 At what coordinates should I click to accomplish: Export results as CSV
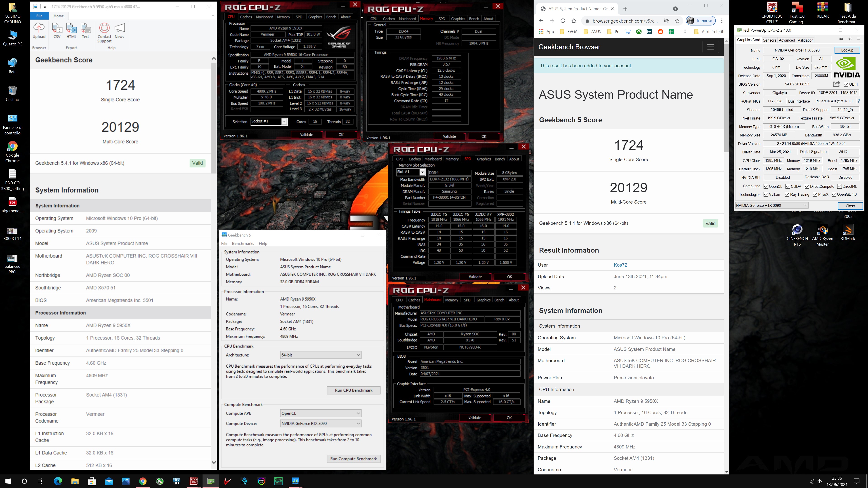coord(57,31)
